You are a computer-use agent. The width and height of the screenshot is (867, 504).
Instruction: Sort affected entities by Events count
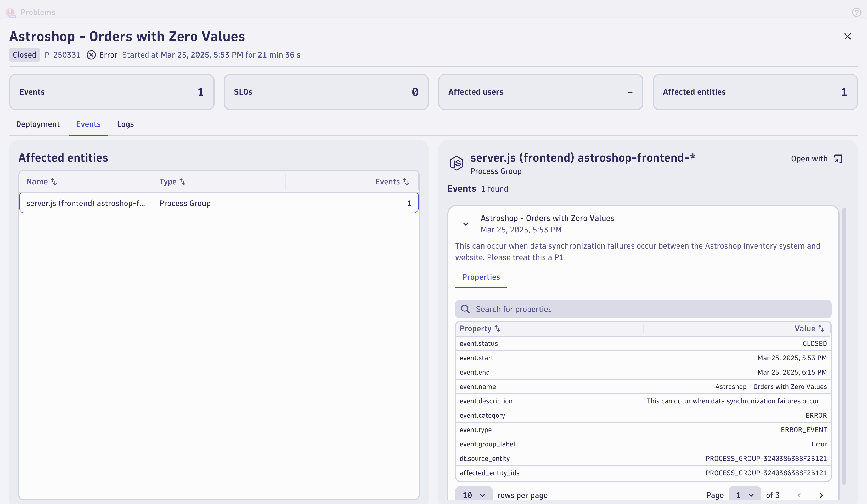pyautogui.click(x=406, y=181)
